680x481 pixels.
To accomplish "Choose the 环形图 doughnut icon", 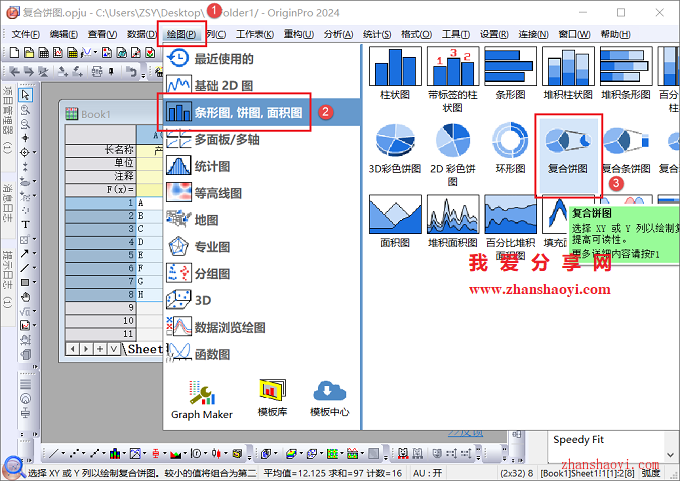I will pyautogui.click(x=510, y=140).
